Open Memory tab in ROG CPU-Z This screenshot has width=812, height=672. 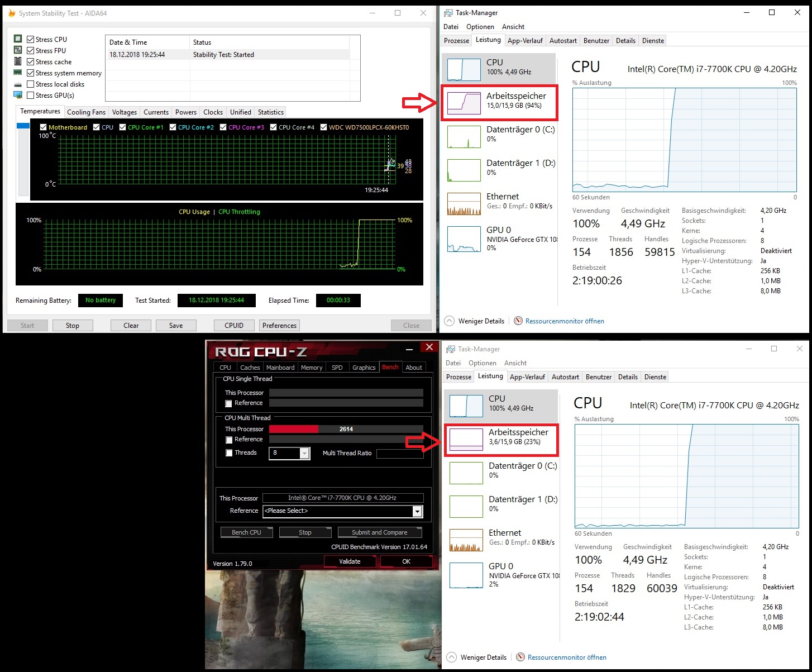pos(312,368)
